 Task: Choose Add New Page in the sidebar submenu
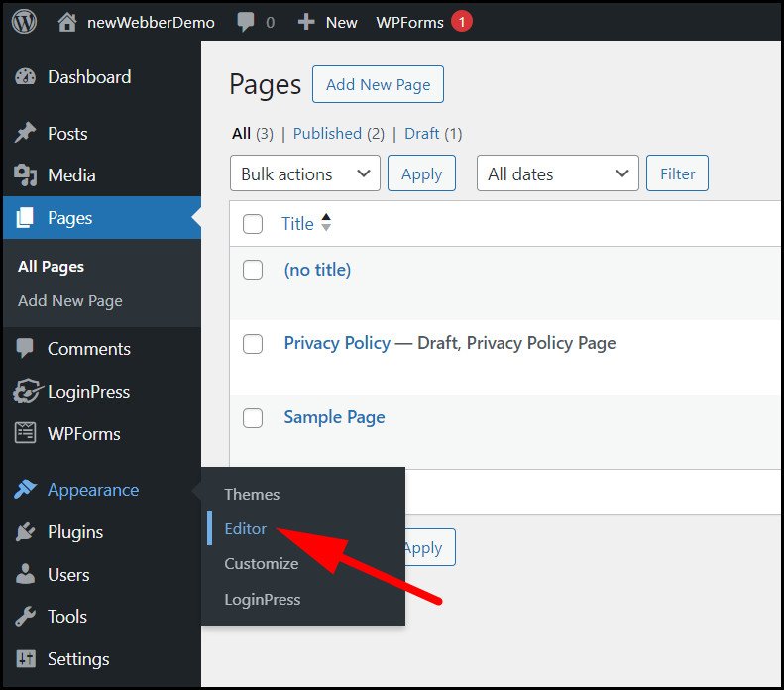tap(70, 301)
